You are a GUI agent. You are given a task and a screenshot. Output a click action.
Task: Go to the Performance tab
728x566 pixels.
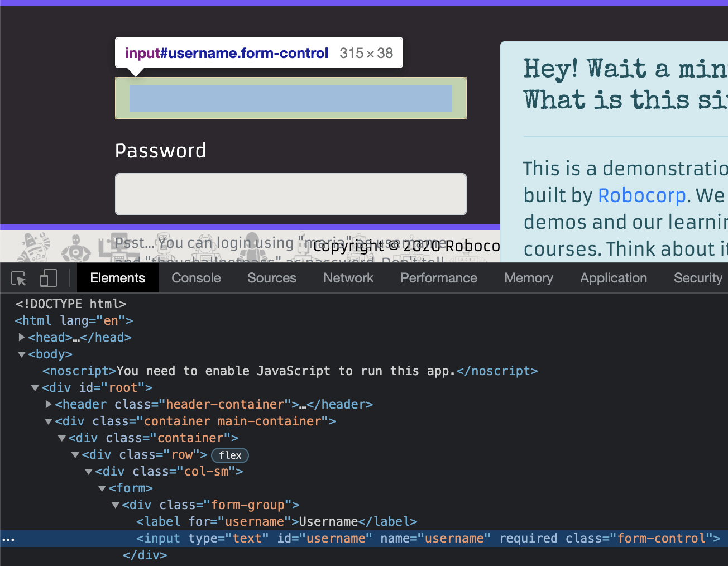click(439, 278)
